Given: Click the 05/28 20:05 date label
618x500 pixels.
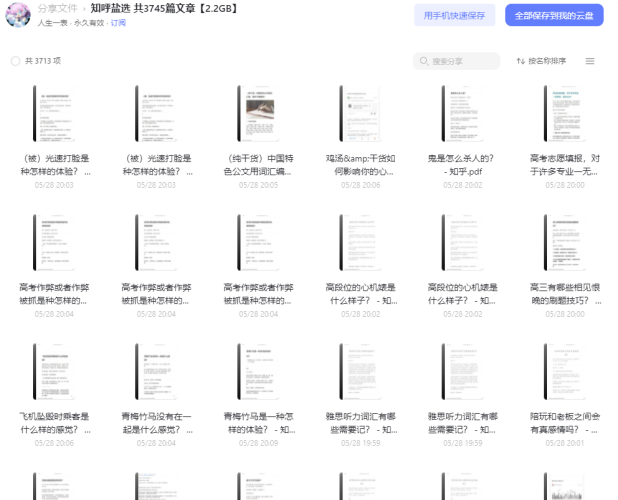Looking at the screenshot, I should (x=258, y=185).
